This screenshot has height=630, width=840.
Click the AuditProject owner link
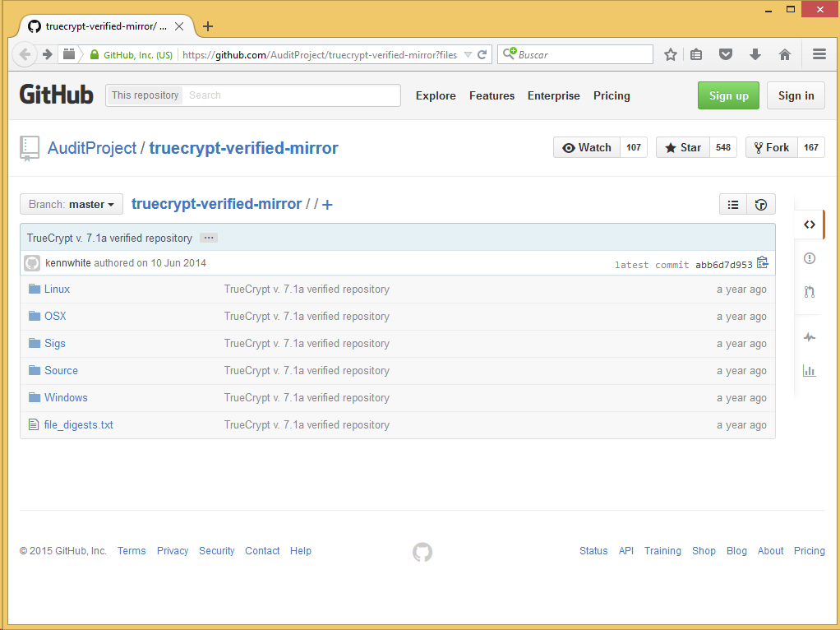pyautogui.click(x=92, y=148)
